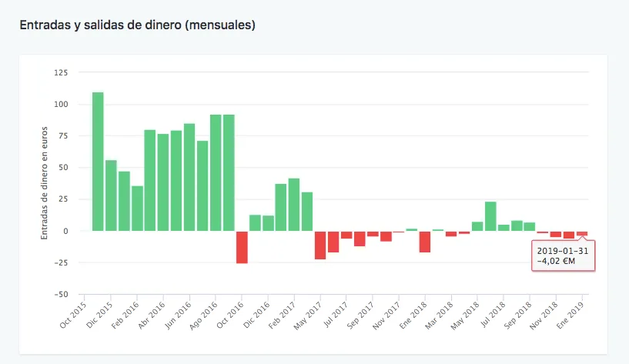Select the last red bar at Ene 2019
Screen dimensions: 629x364
coord(582,233)
